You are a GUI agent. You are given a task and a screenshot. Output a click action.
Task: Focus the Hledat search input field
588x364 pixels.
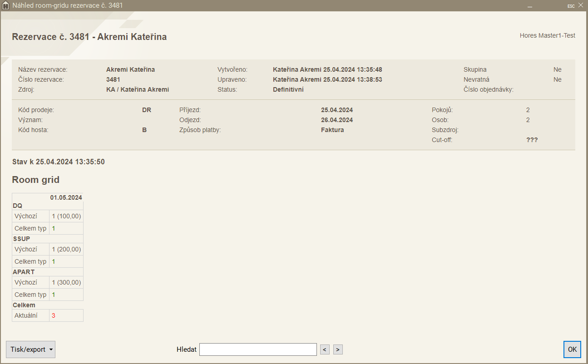point(258,349)
